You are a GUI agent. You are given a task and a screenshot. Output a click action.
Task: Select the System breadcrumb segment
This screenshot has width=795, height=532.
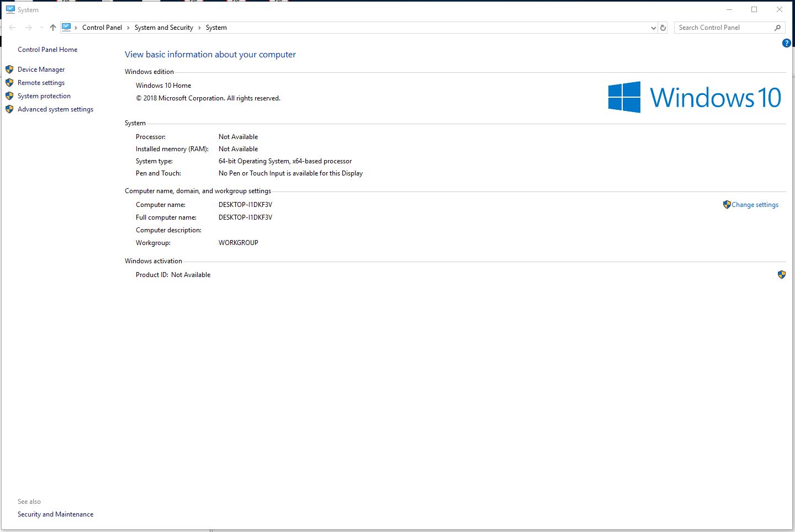tap(216, 28)
